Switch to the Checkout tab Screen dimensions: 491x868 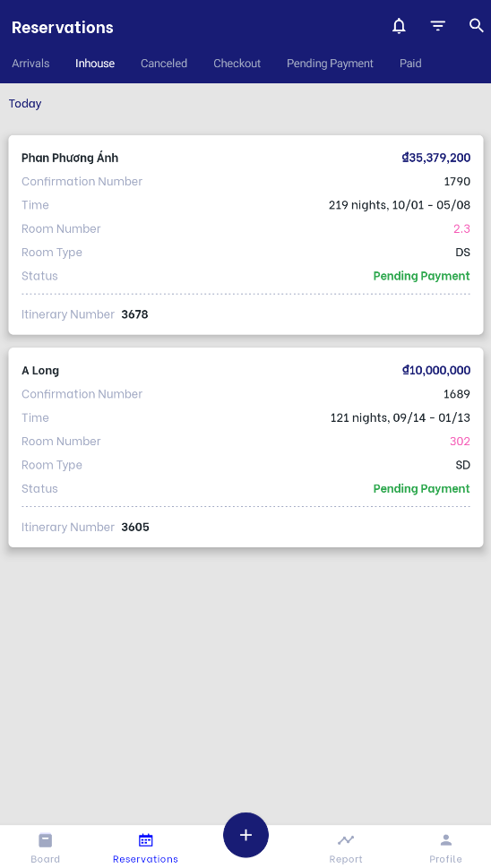pos(237,63)
